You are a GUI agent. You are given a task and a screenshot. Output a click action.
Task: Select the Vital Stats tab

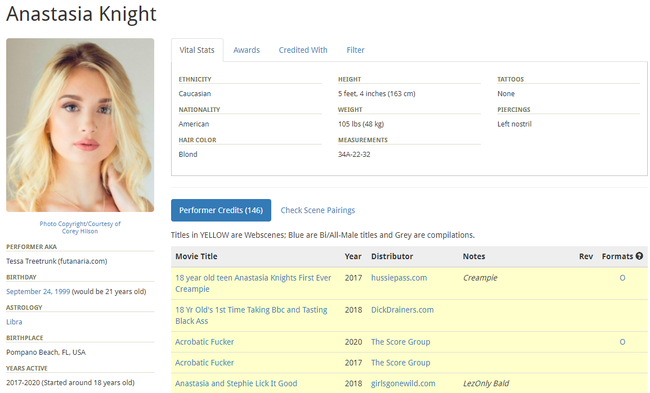coord(197,50)
